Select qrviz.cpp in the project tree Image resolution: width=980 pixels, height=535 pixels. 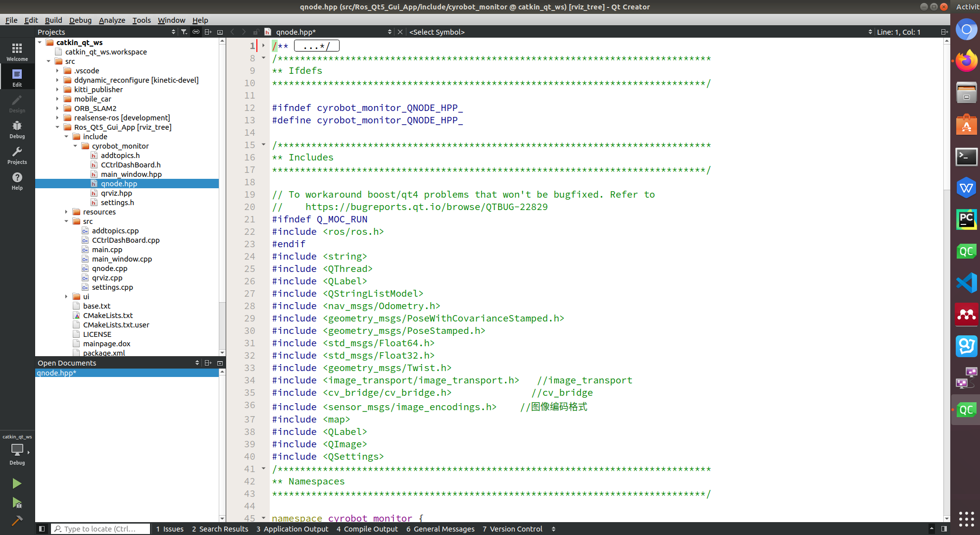(x=107, y=278)
